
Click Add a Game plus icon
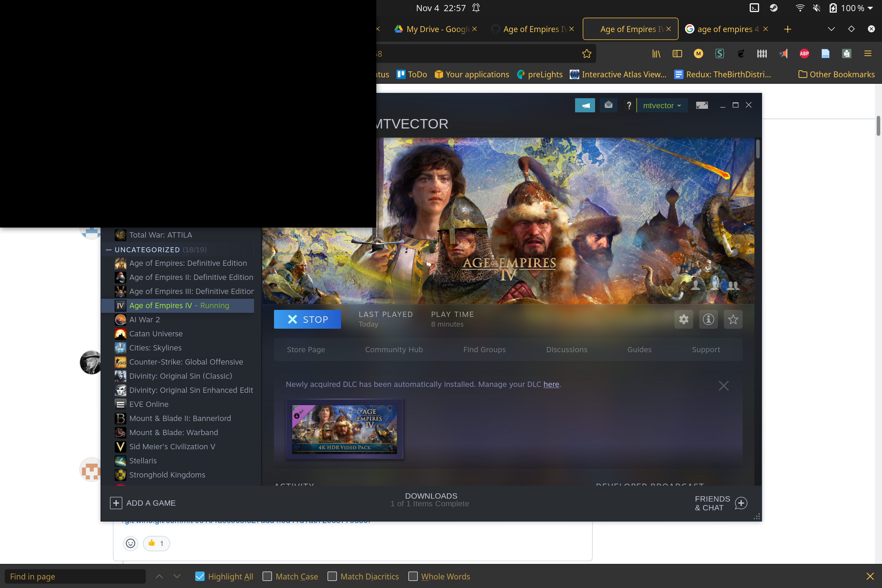click(116, 503)
